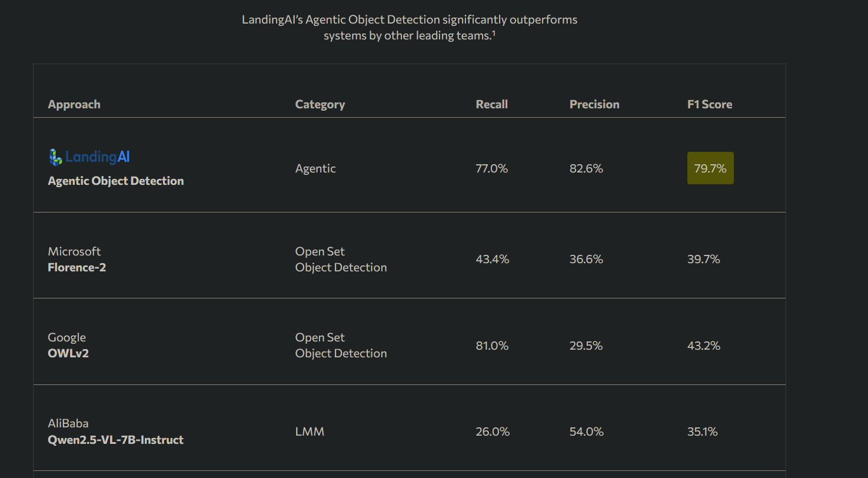
Task: Click LandingAI's 82.6% precision value
Action: [586, 169]
